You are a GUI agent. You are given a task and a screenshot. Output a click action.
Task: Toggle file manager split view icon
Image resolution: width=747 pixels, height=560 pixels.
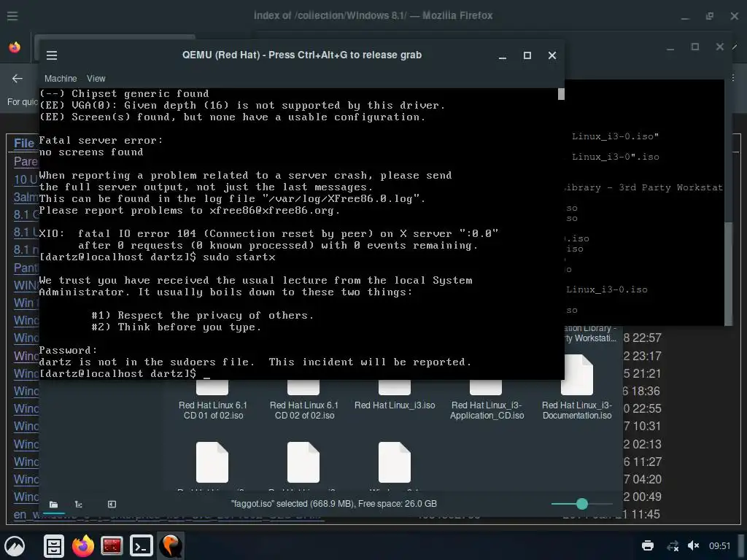[112, 505]
